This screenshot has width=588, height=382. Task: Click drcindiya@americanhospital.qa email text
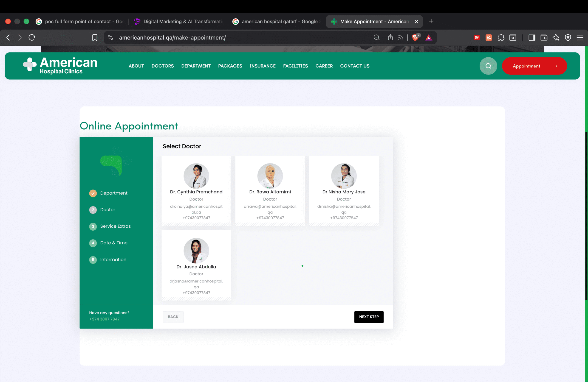(196, 209)
